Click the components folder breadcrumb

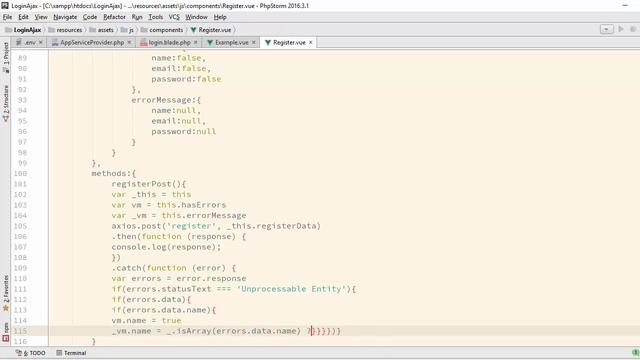(162, 30)
